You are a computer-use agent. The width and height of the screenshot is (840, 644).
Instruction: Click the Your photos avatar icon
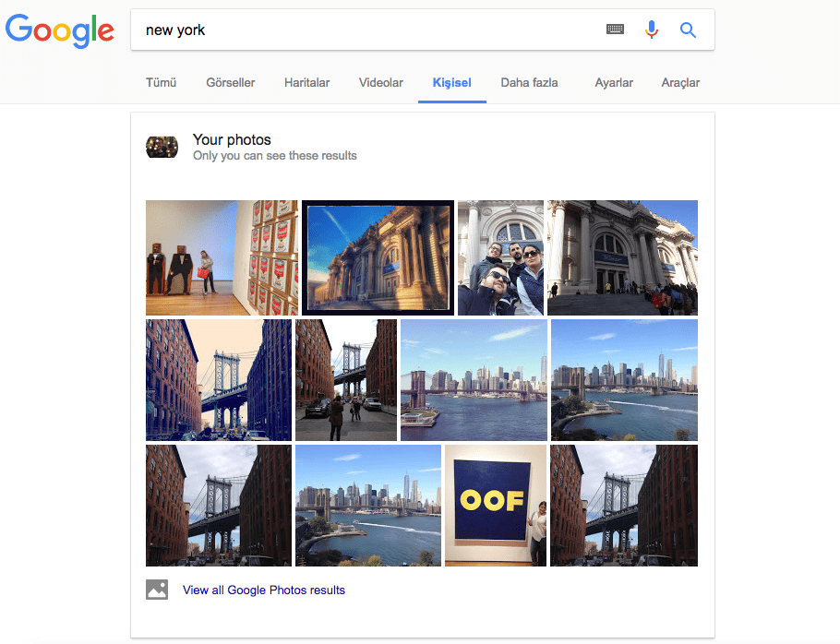tap(162, 147)
